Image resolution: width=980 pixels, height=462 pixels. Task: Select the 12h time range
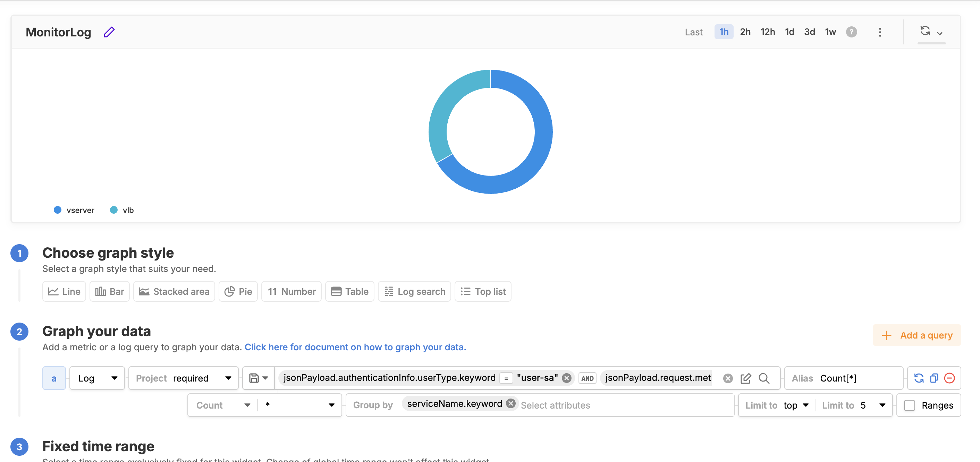(767, 32)
